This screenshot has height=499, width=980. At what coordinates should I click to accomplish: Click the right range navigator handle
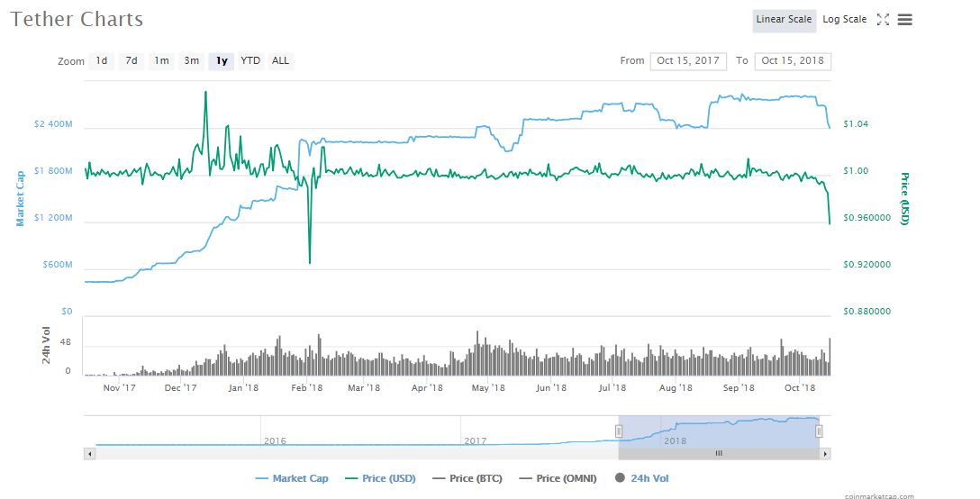[819, 431]
